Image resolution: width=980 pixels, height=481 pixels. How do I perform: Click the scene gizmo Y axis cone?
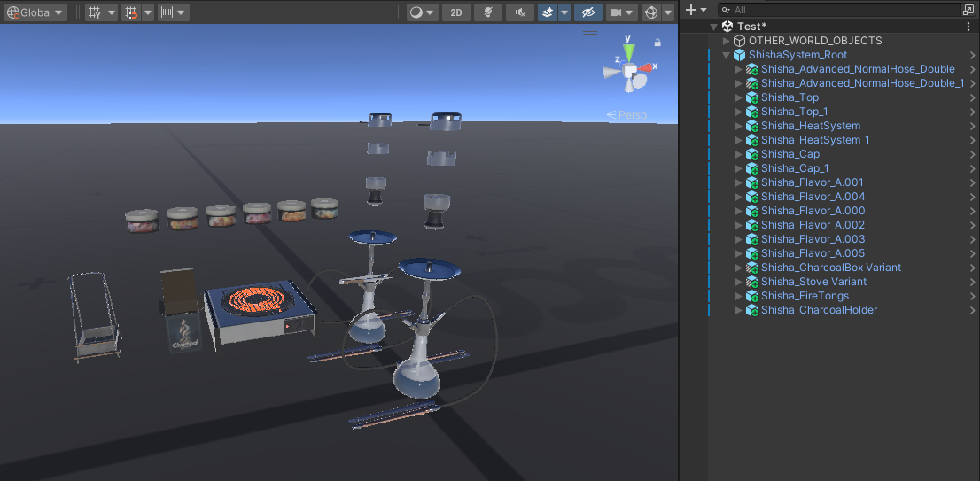(629, 51)
